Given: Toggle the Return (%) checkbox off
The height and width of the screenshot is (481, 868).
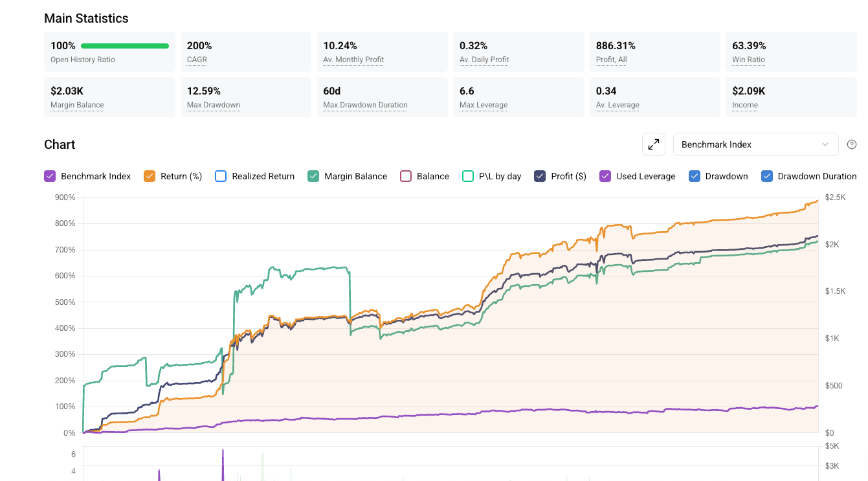Looking at the screenshot, I should [x=150, y=176].
